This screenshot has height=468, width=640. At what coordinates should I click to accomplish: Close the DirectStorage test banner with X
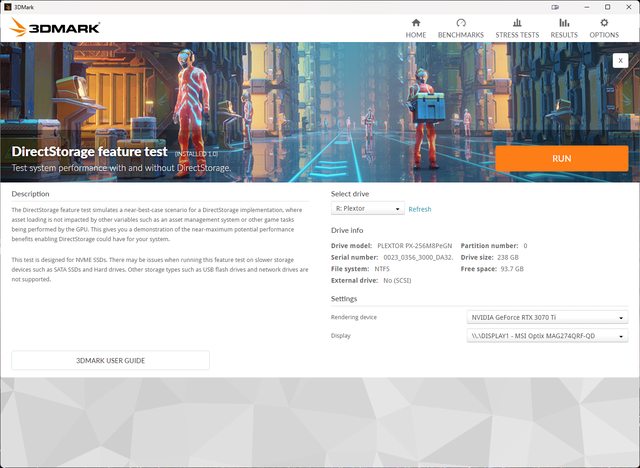click(x=620, y=60)
